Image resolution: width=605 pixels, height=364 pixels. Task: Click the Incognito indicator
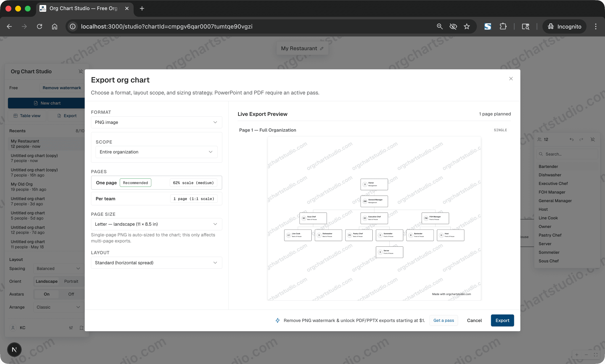tap(564, 26)
